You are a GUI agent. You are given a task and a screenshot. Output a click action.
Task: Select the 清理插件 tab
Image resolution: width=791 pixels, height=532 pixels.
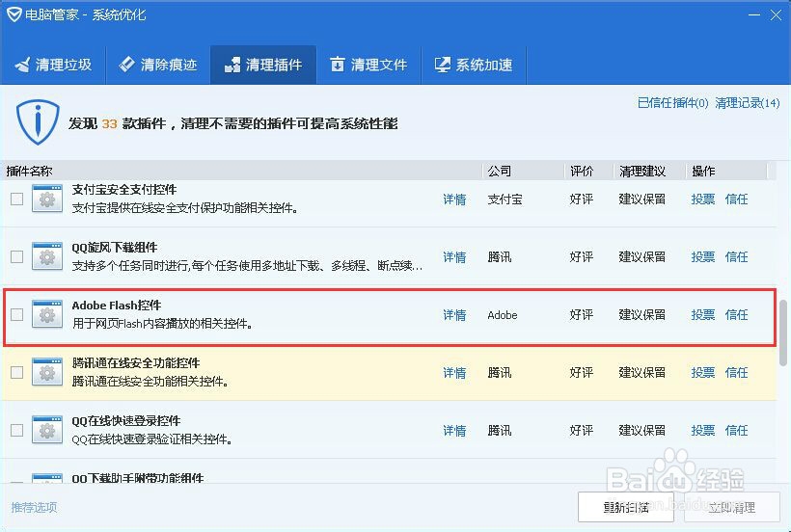(x=263, y=65)
